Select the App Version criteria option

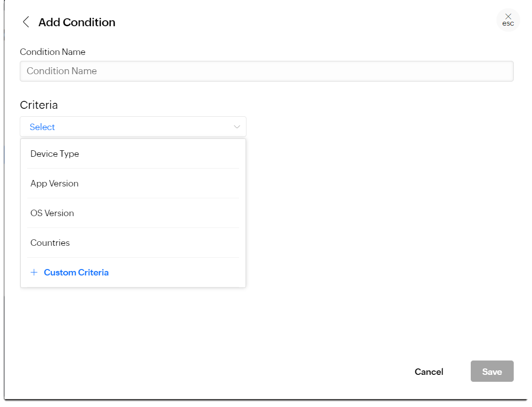click(x=54, y=183)
